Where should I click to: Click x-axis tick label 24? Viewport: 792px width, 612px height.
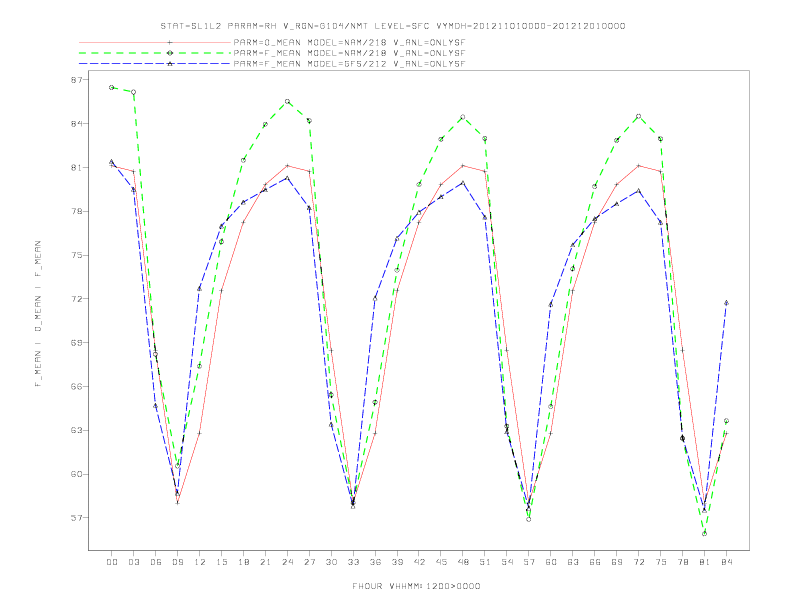(287, 562)
